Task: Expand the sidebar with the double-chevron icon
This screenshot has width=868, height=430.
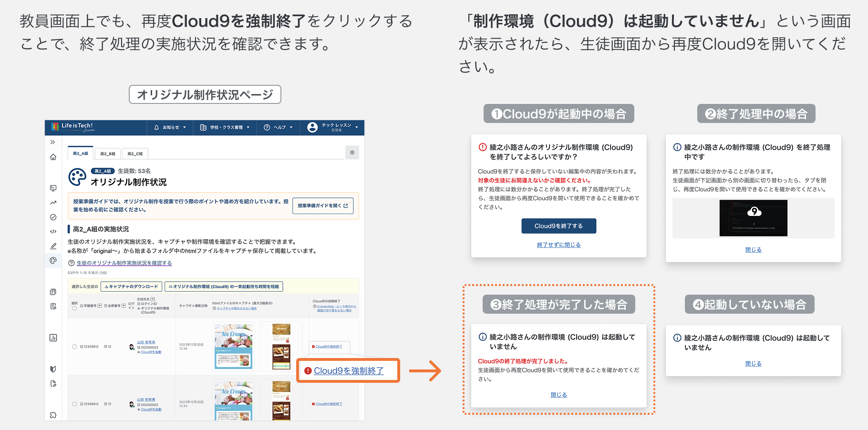Action: [53, 142]
